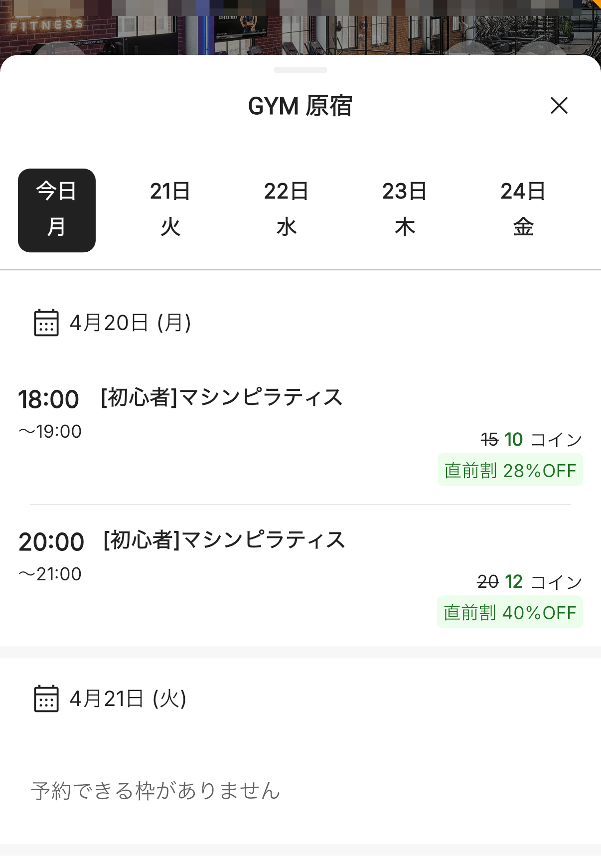Tap the 直前割 28%OFF discount badge

click(510, 470)
